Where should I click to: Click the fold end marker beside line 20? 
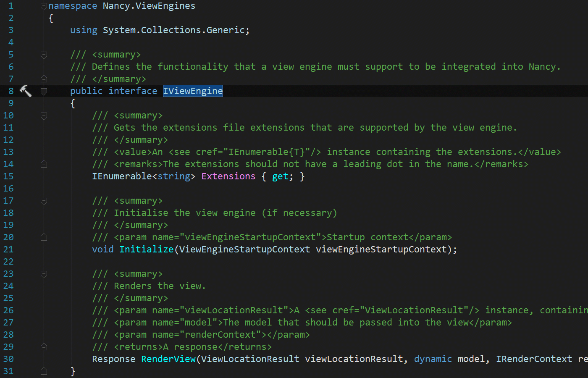coord(43,237)
